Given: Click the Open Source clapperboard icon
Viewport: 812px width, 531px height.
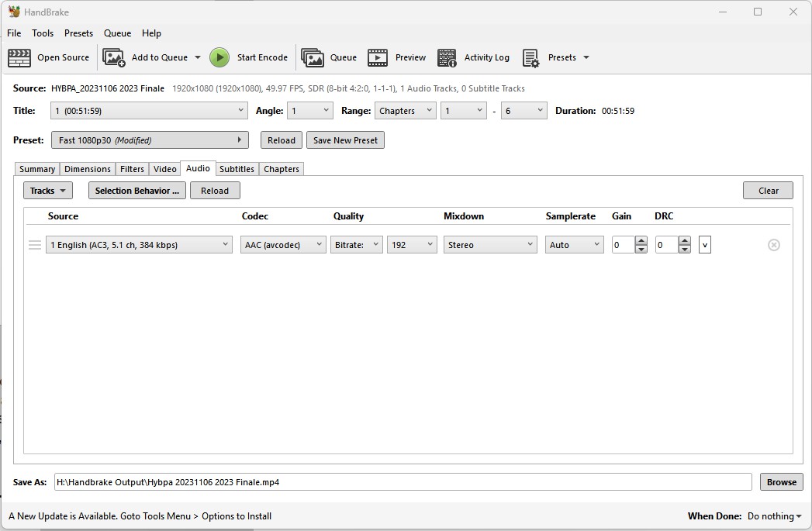Looking at the screenshot, I should pos(19,57).
